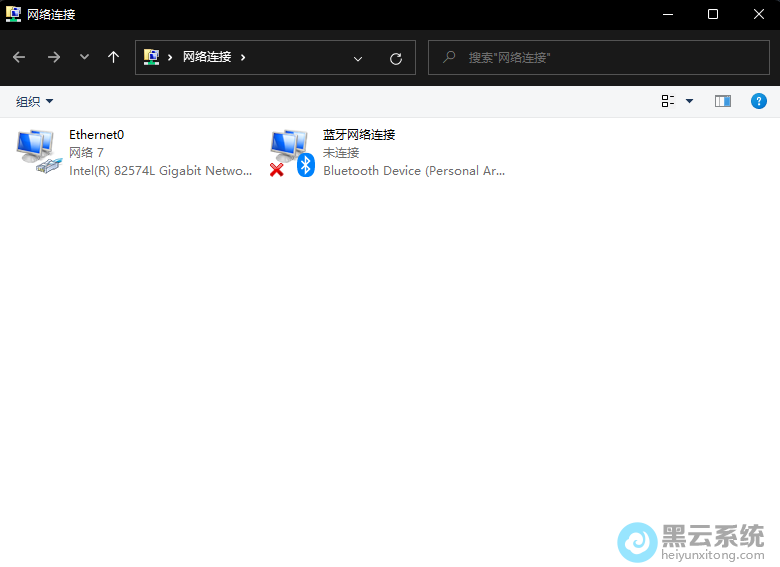Screen dimensions: 780x567
Task: Click the Back navigation arrow
Action: [x=19, y=58]
